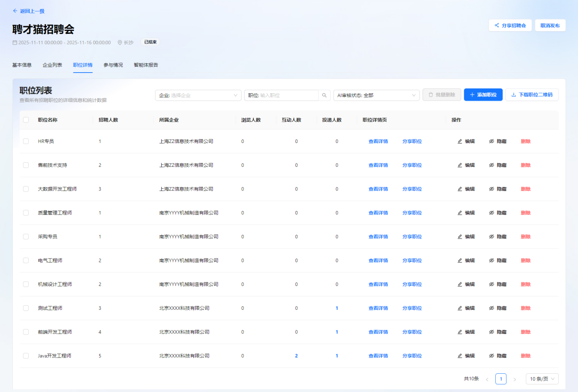Image resolution: width=578 pixels, height=392 pixels.
Task: Click the hide eye icon for 售前技术支持
Action: (492, 165)
